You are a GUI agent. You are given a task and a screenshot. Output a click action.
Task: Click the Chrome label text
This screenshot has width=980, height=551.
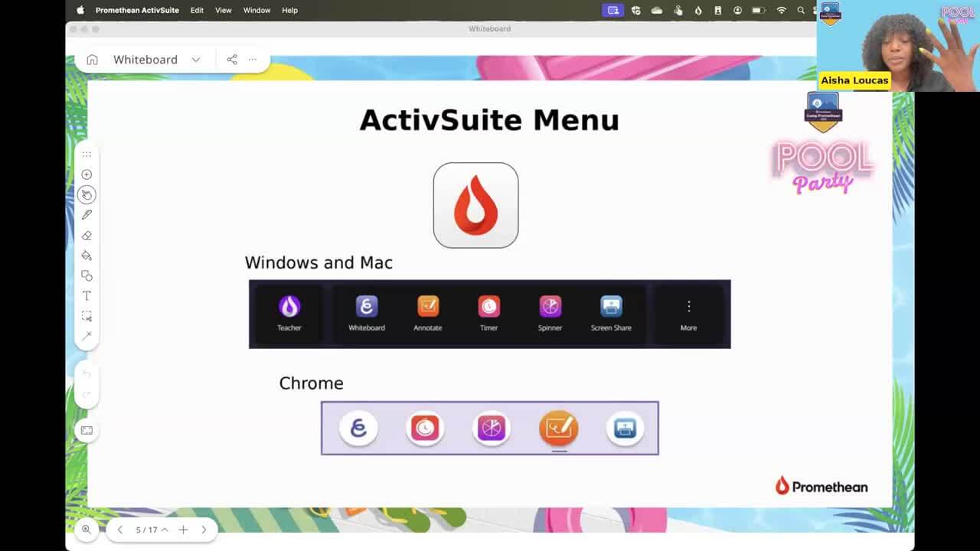pos(311,383)
